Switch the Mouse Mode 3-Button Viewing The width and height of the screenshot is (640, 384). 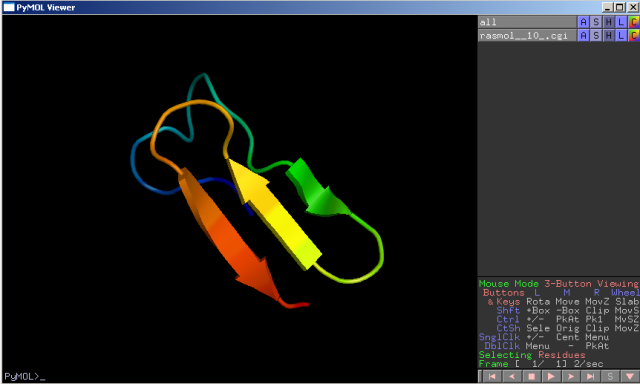point(559,283)
